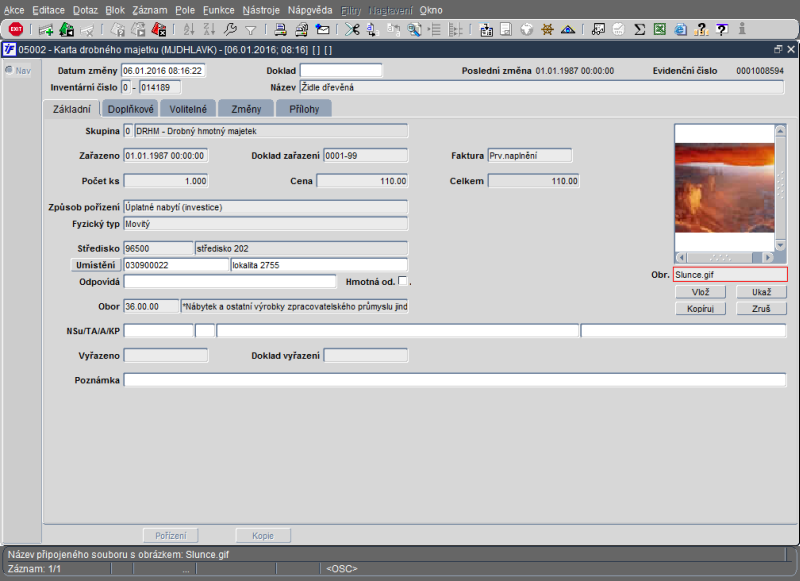This screenshot has height=581, width=800.
Task: Click the Pořízení button
Action: (x=170, y=536)
